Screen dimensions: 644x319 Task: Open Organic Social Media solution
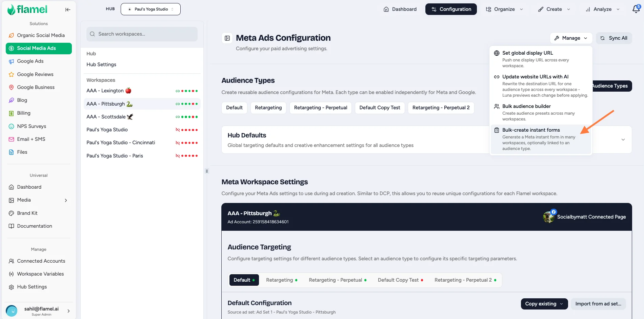[39, 35]
